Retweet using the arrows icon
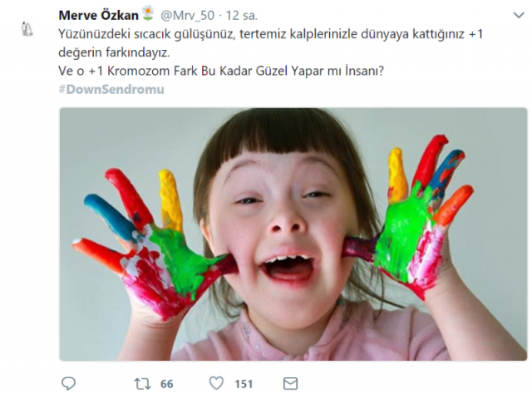Screen dimensions: 532x394 click(142, 384)
